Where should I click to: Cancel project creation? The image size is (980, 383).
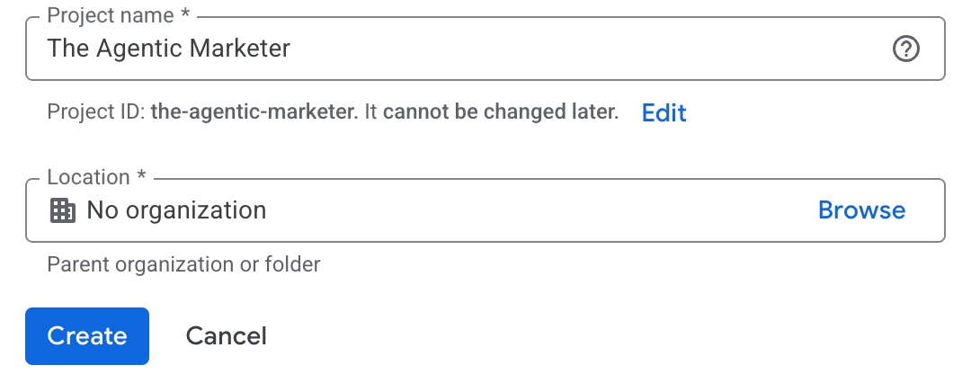pyautogui.click(x=227, y=336)
